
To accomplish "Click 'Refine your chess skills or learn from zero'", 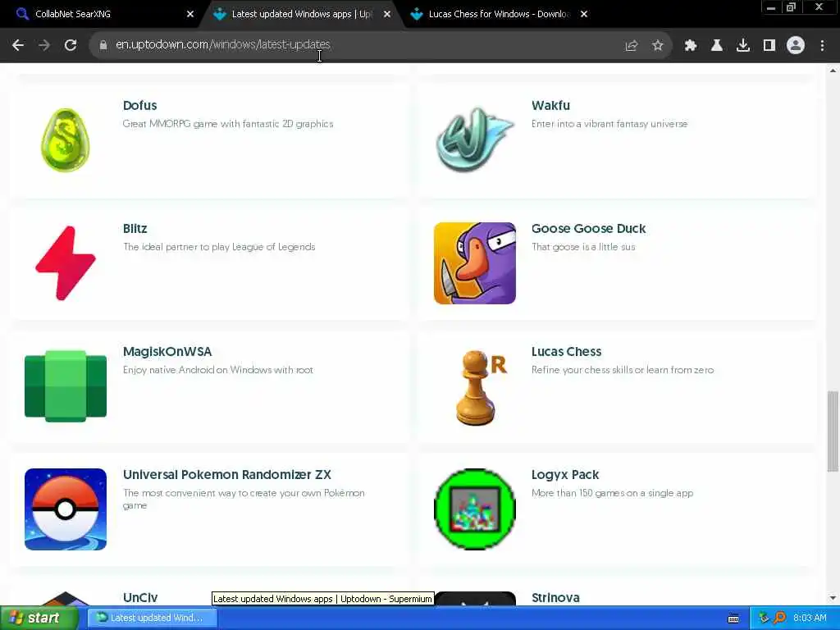I will 623,370.
